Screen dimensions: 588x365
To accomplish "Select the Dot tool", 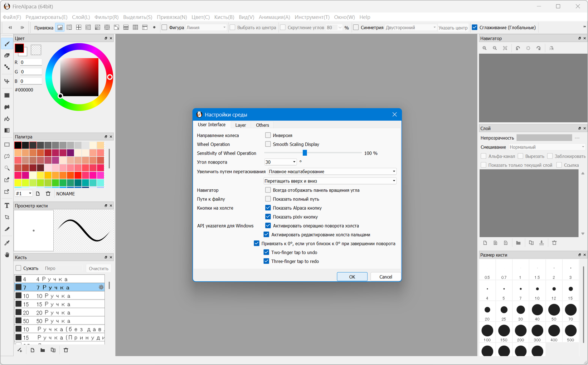I will tap(7, 67).
